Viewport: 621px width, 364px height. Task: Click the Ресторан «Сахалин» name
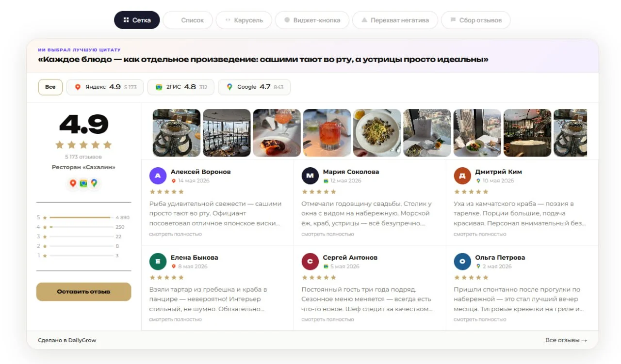(x=83, y=167)
